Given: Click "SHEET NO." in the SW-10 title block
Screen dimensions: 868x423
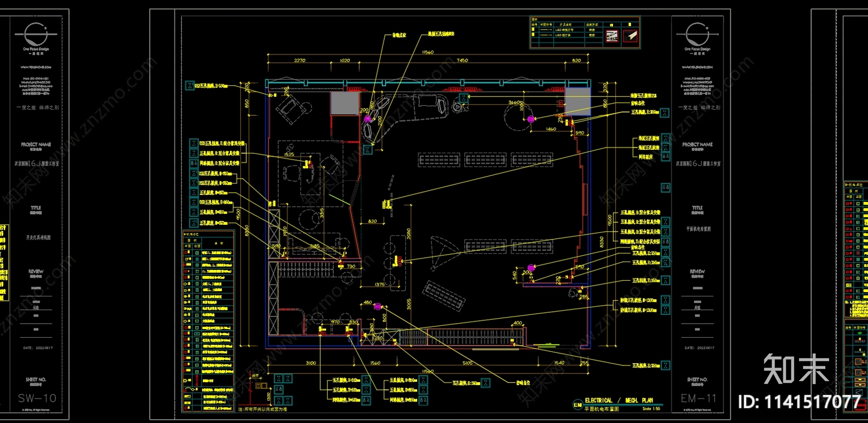Looking at the screenshot, I should pyautogui.click(x=36, y=380).
